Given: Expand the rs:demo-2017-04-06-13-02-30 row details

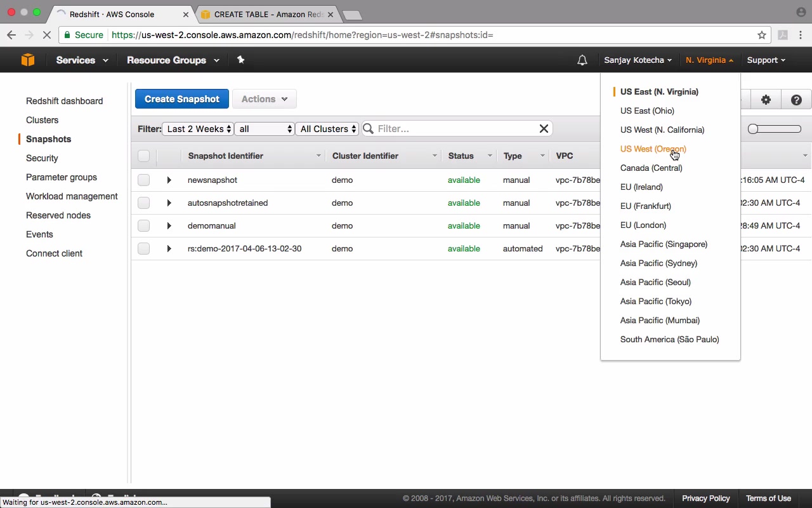Looking at the screenshot, I should 169,248.
